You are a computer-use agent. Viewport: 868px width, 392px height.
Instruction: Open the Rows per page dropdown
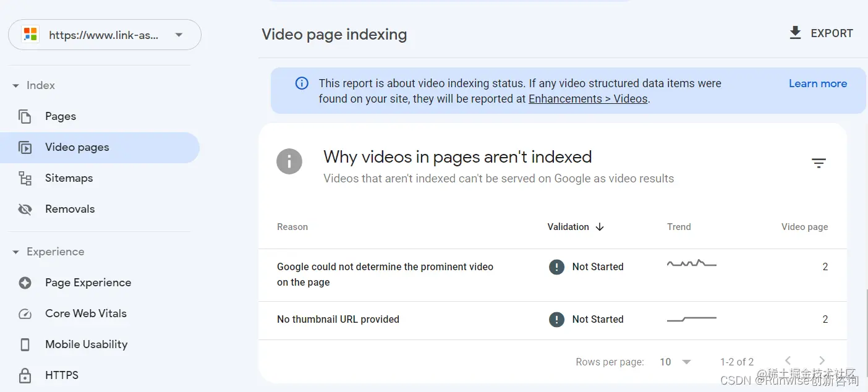click(675, 362)
